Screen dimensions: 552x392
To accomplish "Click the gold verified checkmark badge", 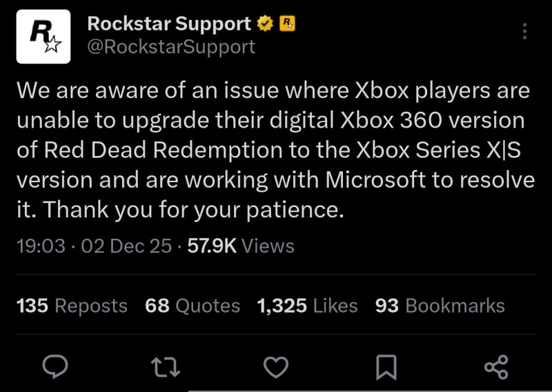I will pos(264,24).
